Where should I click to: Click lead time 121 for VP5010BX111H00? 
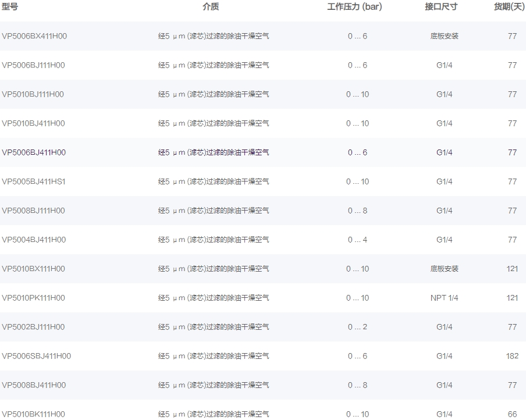(512, 269)
